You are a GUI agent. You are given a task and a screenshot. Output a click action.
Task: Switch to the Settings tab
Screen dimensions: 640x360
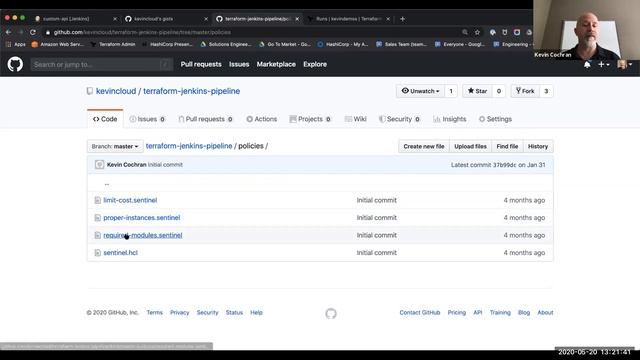[495, 119]
